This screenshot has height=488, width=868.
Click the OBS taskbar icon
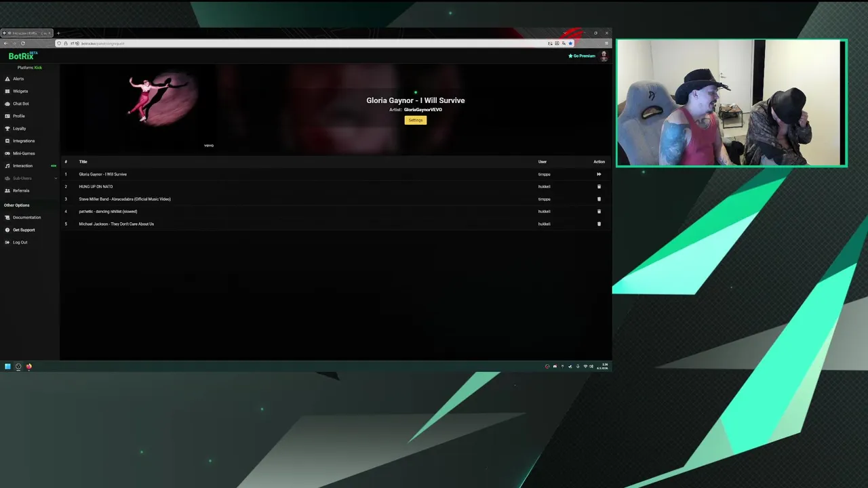pos(18,367)
